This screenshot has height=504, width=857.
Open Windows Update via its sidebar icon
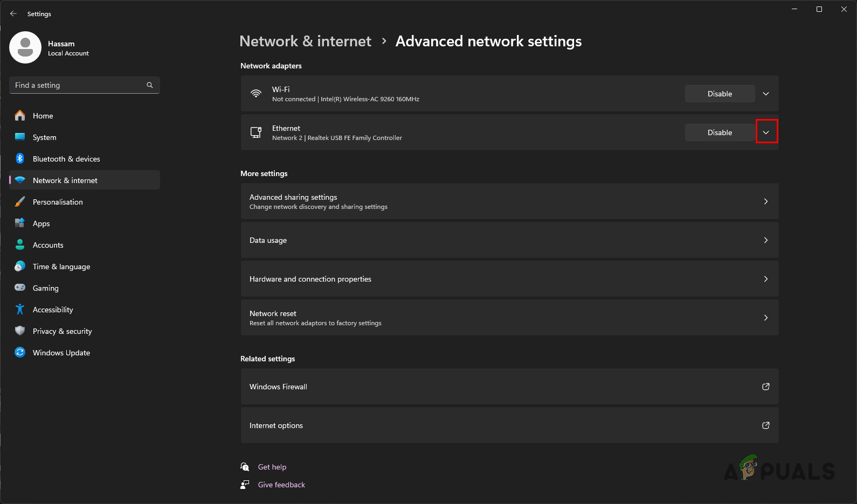coord(20,352)
